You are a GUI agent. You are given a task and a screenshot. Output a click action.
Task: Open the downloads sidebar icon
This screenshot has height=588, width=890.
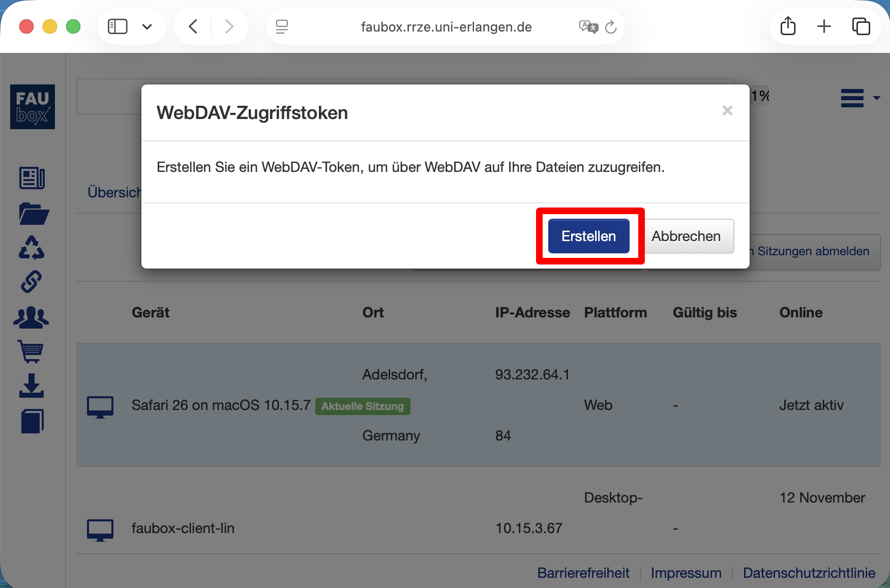click(32, 386)
